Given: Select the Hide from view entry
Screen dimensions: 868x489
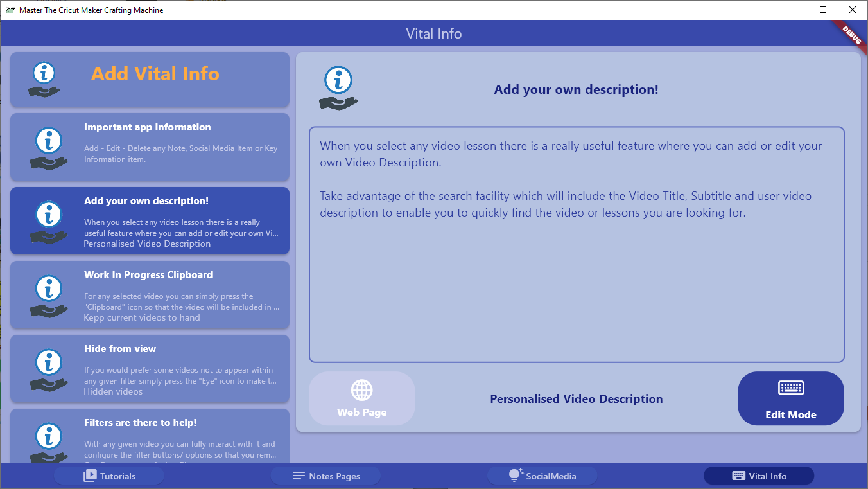Looking at the screenshot, I should pyautogui.click(x=149, y=368).
